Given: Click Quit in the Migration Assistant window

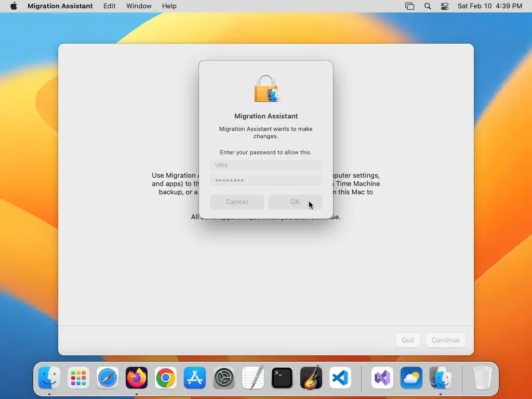Looking at the screenshot, I should click(407, 340).
